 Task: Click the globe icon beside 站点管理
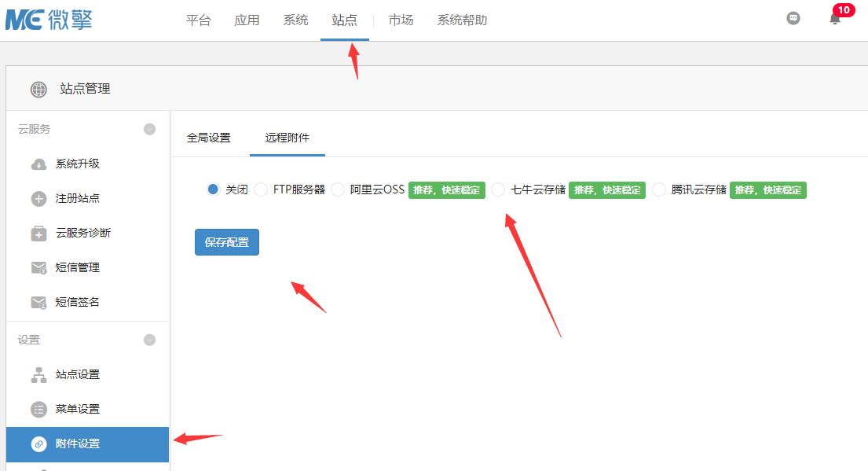38,89
